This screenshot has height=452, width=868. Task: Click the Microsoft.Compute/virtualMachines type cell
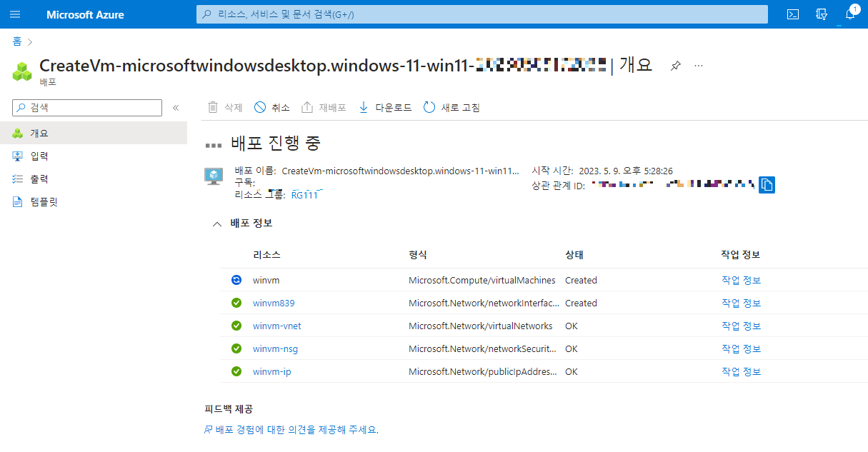pos(482,280)
